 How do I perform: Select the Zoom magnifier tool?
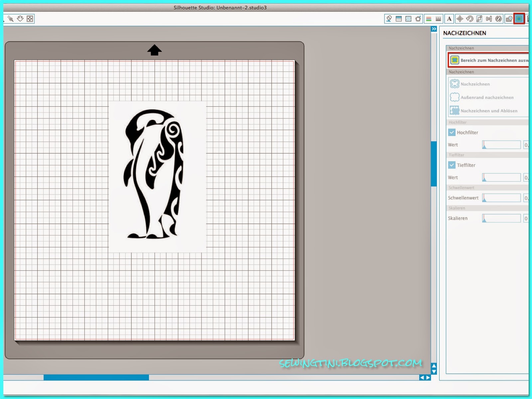11,19
